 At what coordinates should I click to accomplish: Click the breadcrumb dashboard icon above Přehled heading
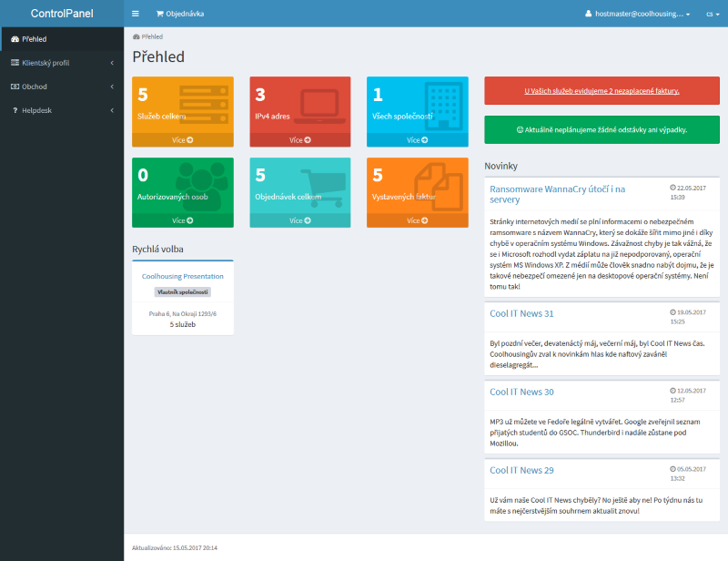136,36
